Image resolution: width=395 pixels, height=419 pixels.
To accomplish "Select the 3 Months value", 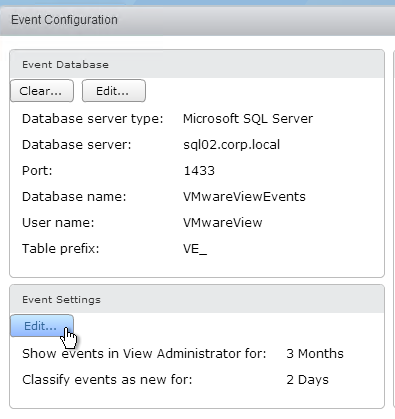I will click(315, 354).
